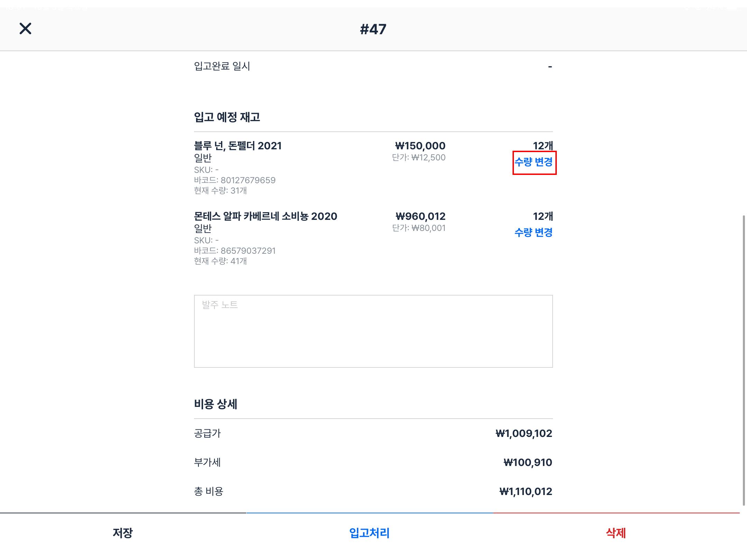This screenshot has height=560, width=747.
Task: Click the #47 order title
Action: pos(373,29)
